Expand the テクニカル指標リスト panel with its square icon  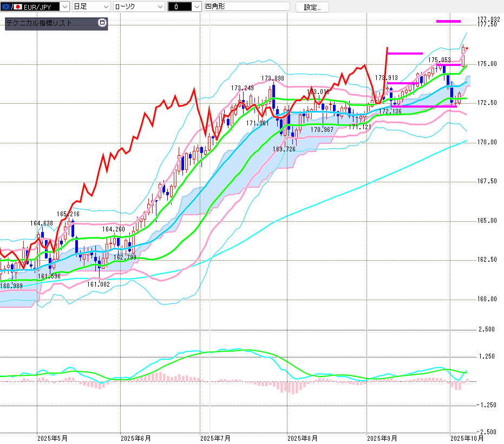point(102,23)
